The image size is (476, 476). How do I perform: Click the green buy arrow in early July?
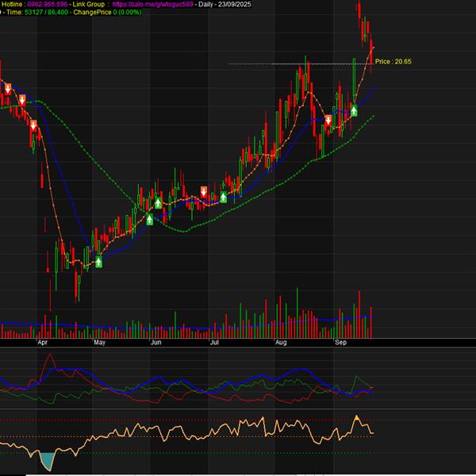point(223,197)
